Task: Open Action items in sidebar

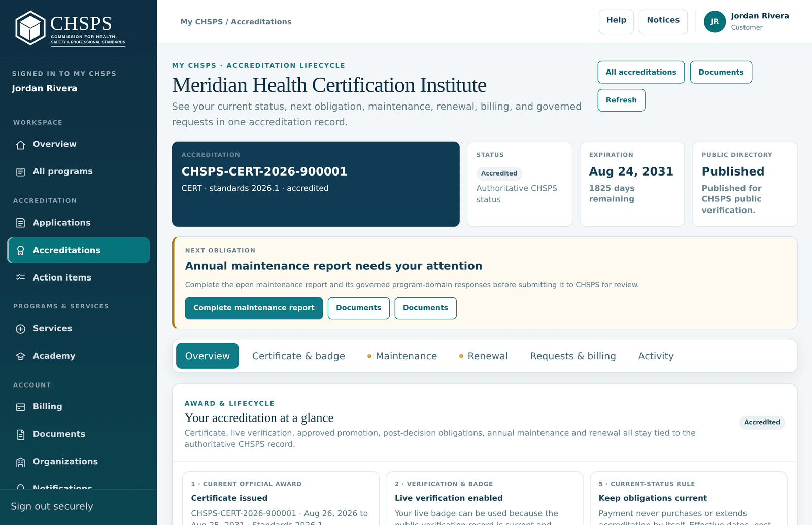Action: pos(79,277)
